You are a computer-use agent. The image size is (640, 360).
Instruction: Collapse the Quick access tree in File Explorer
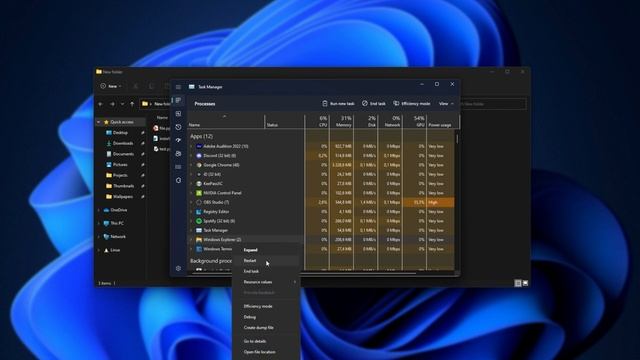[x=98, y=122]
